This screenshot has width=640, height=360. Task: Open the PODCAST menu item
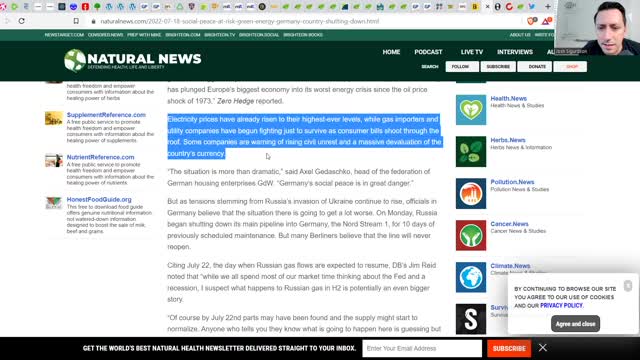click(428, 52)
